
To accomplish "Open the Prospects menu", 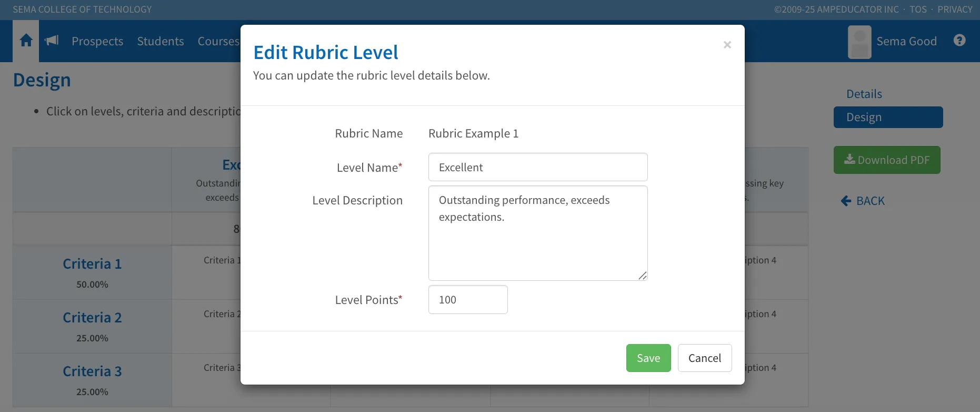I will (97, 41).
